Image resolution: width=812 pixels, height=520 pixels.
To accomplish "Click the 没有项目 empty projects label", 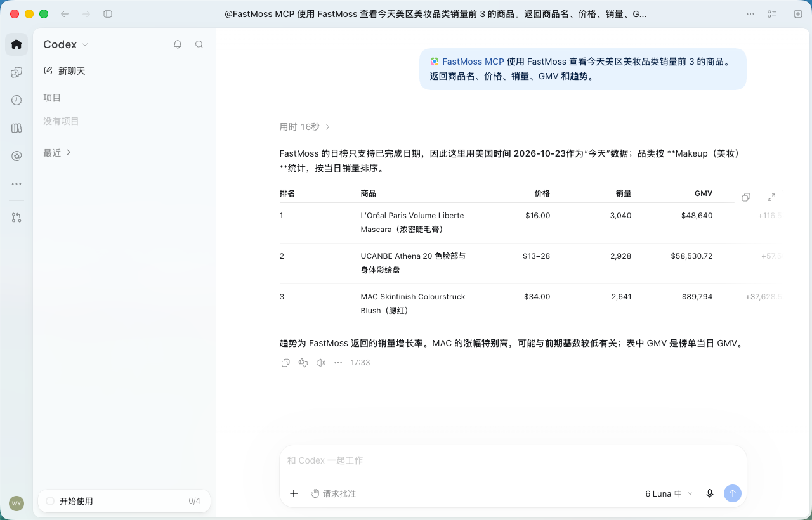I will click(61, 121).
